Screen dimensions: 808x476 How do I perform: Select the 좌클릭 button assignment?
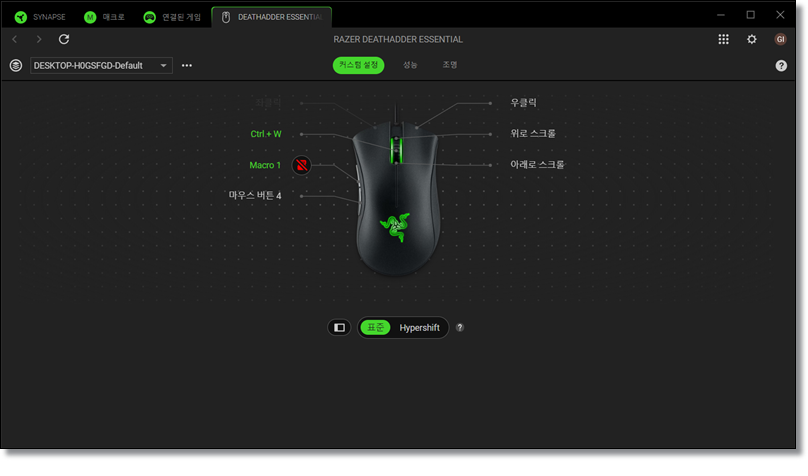point(268,103)
